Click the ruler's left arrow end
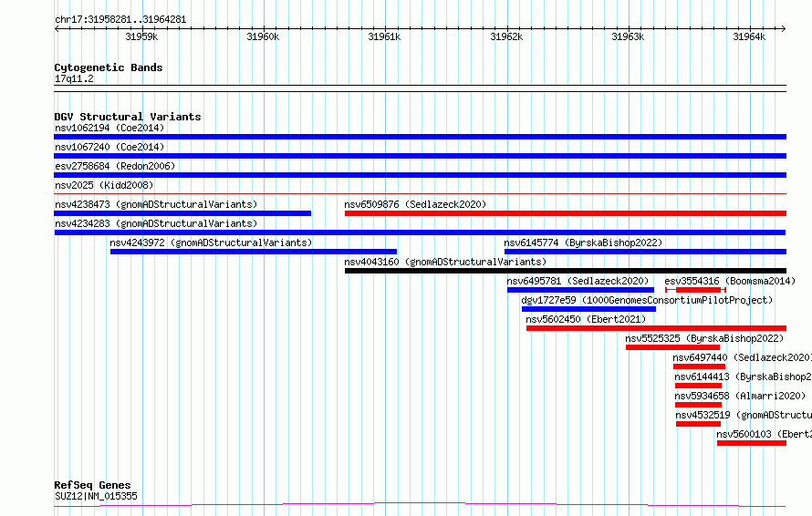The height and width of the screenshot is (516, 812). point(57,28)
